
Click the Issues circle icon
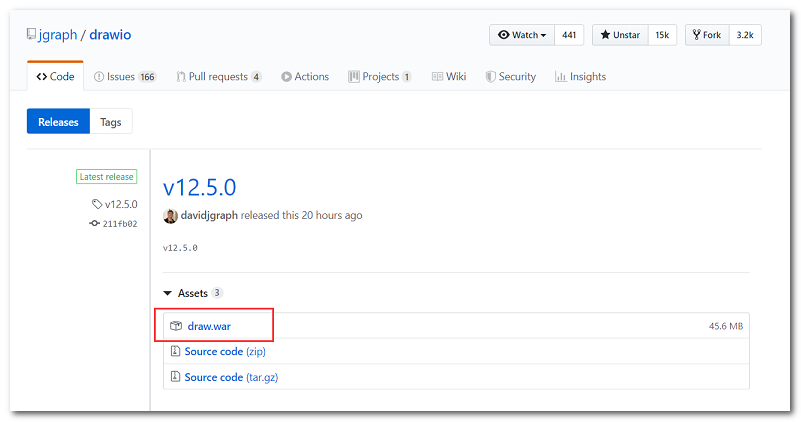coord(99,77)
